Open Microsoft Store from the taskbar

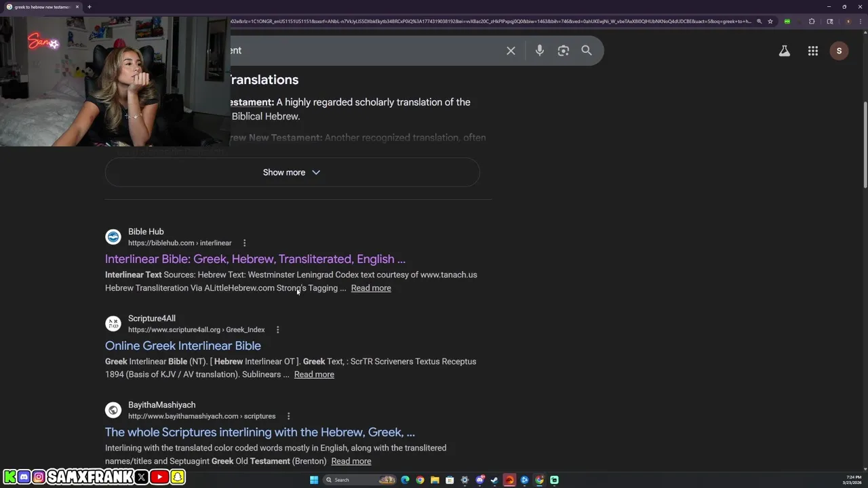450,480
